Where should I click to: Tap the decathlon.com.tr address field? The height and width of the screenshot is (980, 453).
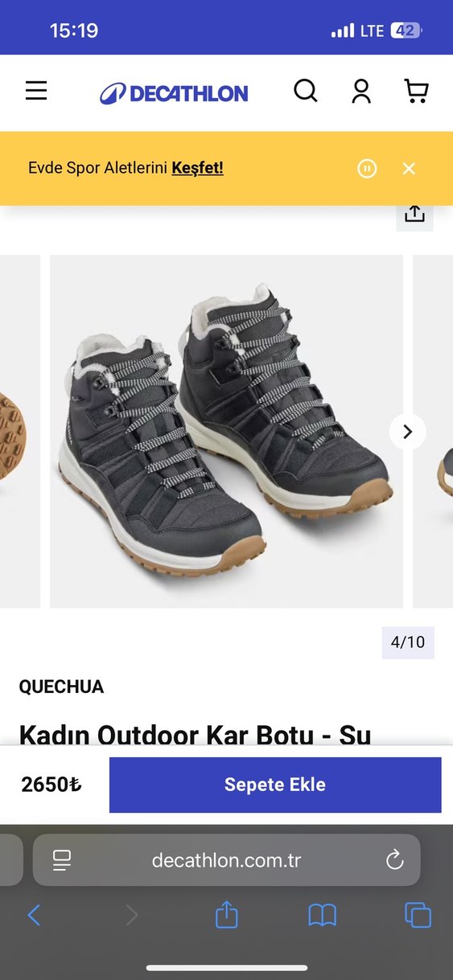point(226,860)
